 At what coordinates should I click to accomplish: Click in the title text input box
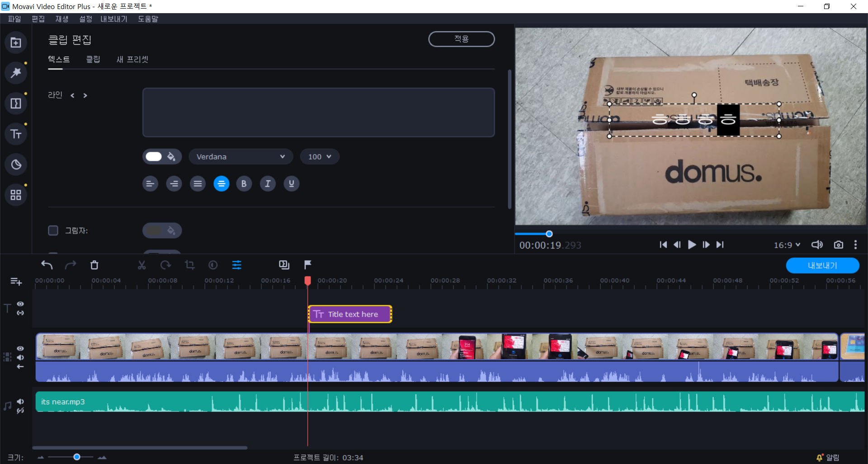tap(319, 112)
